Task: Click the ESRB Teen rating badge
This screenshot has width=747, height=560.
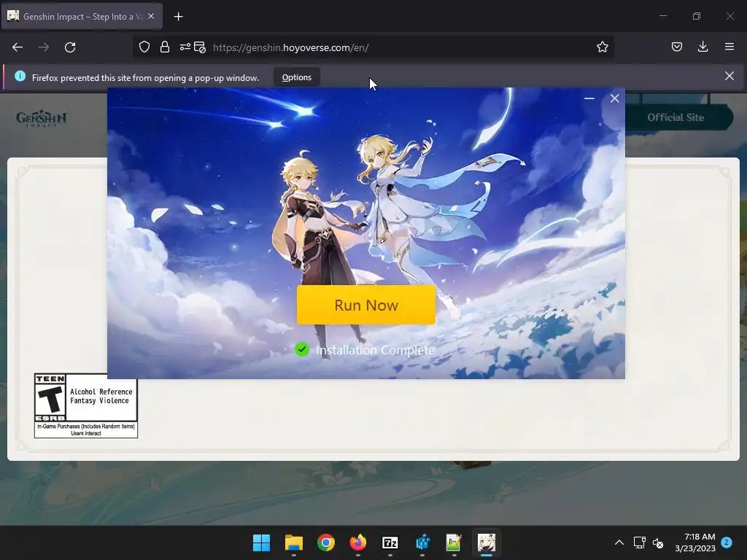Action: click(86, 405)
